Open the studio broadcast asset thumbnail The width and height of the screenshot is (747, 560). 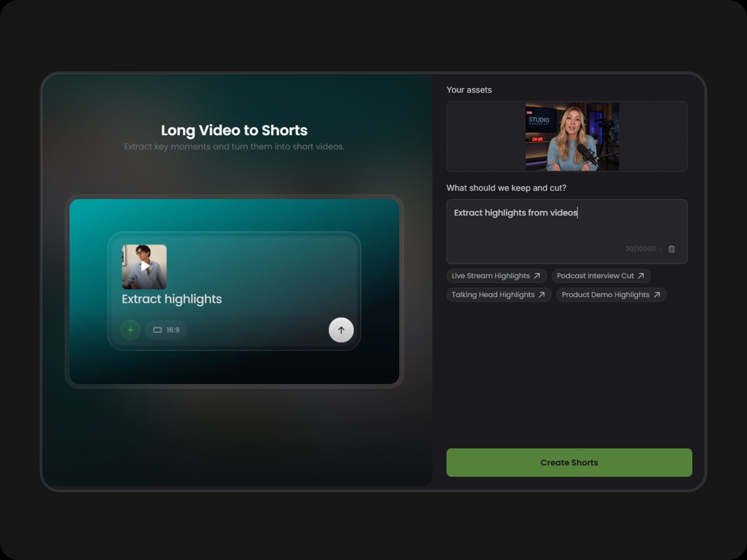pos(572,137)
